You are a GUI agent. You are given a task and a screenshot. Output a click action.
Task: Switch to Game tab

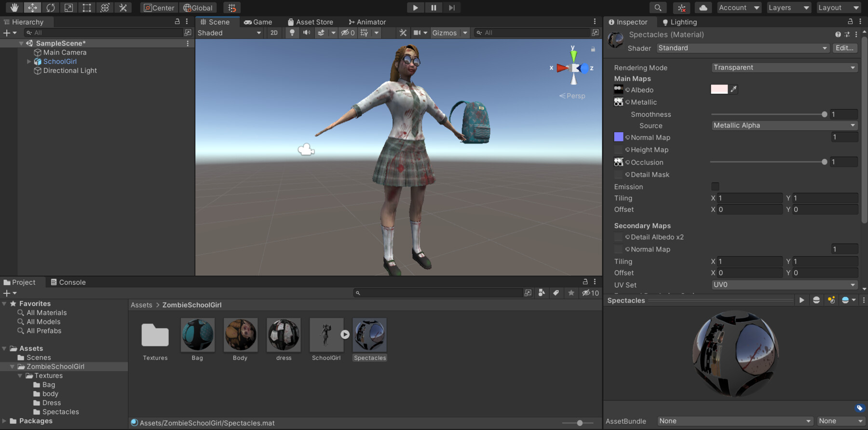point(258,22)
